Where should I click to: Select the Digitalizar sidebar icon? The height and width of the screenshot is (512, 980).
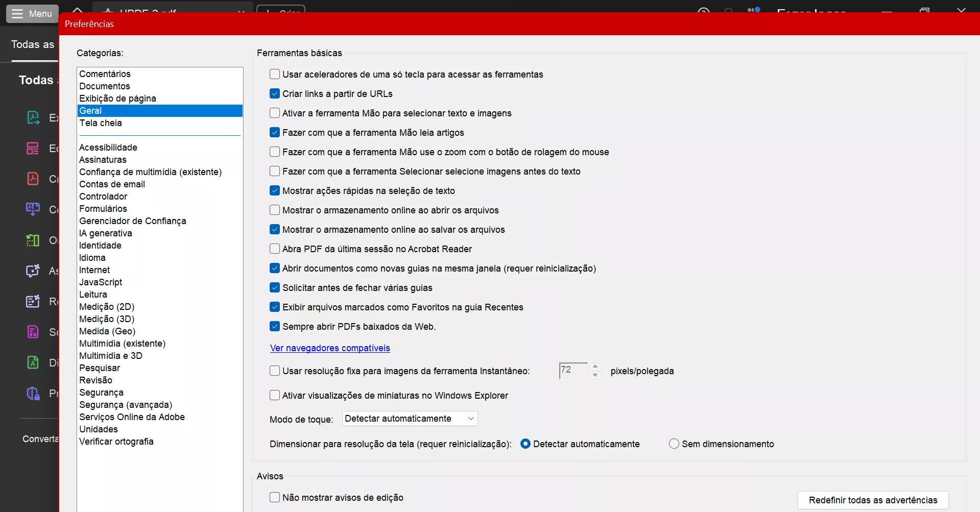33,362
